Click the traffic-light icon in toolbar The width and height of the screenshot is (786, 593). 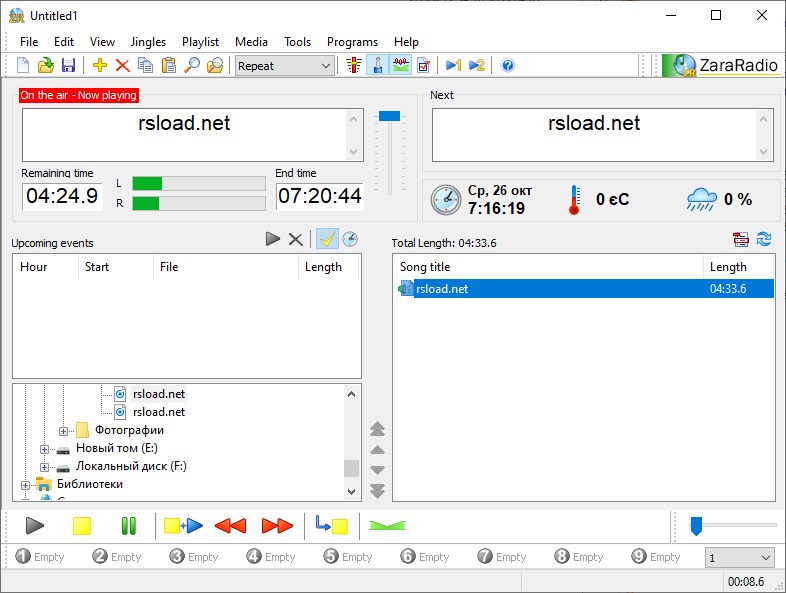[x=354, y=65]
